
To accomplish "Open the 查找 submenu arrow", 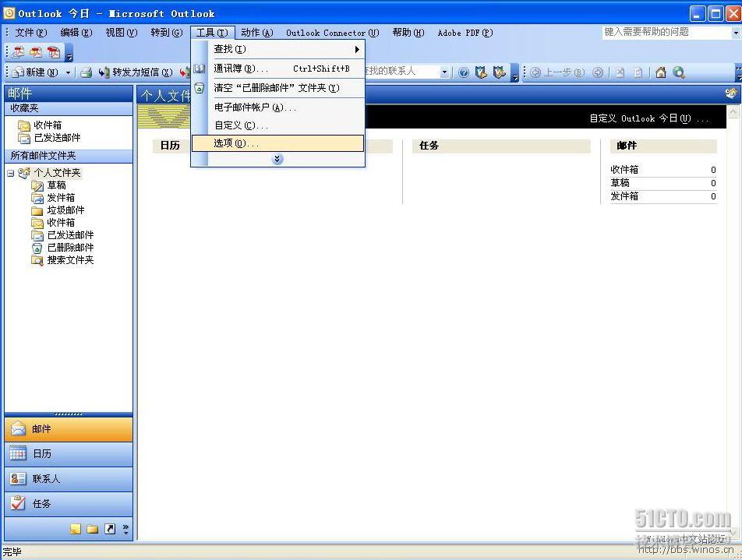I will click(x=357, y=49).
